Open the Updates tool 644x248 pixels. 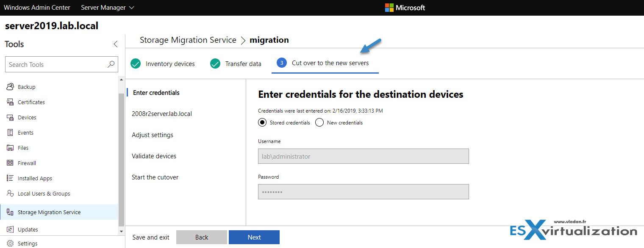click(x=28, y=229)
